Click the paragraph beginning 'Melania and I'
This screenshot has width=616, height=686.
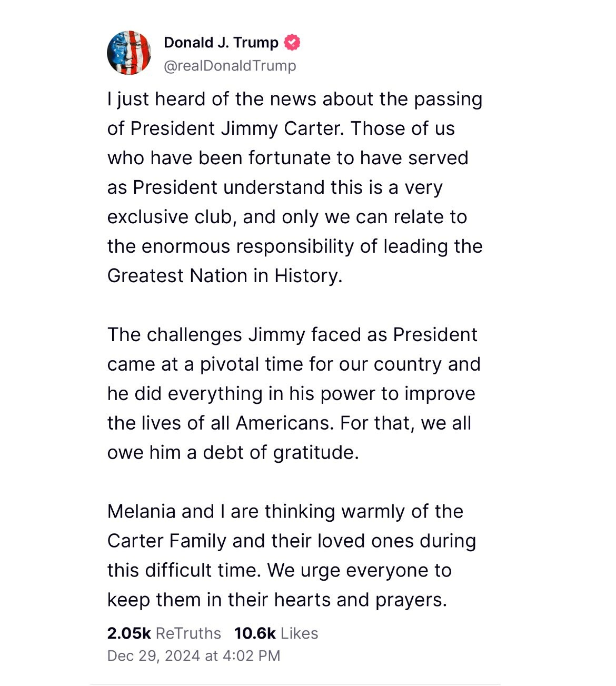pyautogui.click(x=292, y=556)
